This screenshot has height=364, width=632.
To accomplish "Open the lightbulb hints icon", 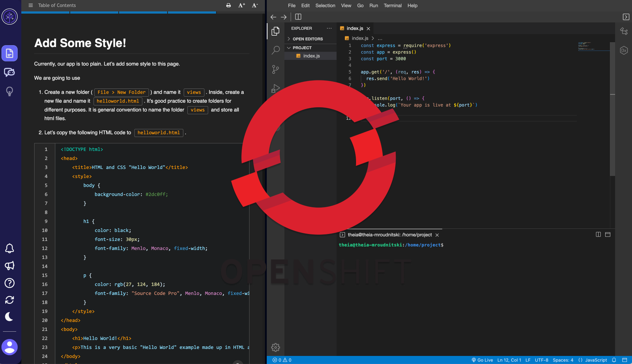I will coord(10,91).
